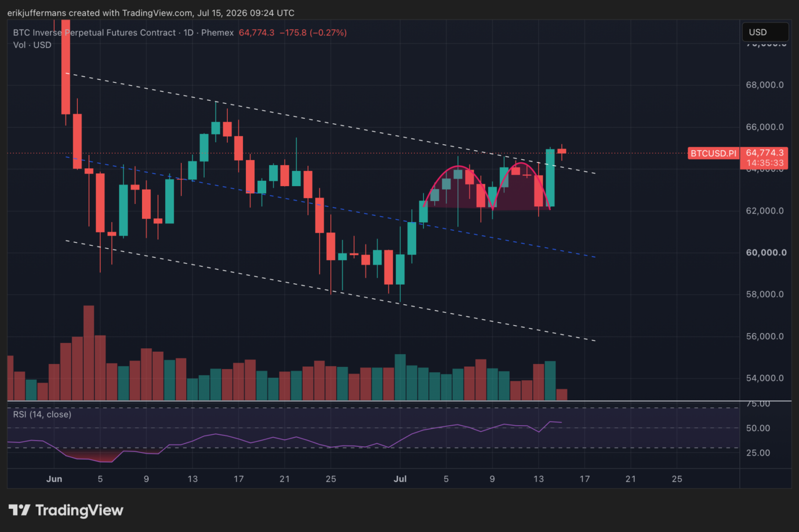Click the 17 date marker after Jul 13

click(585, 479)
